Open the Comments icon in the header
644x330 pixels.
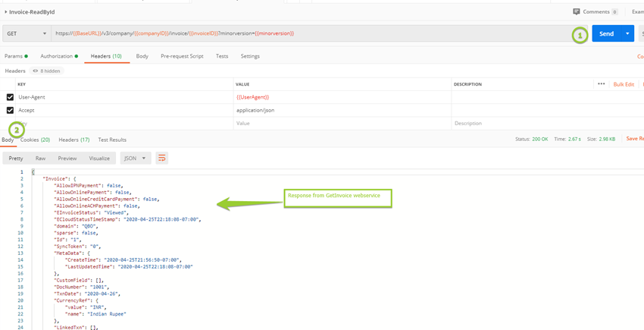point(577,12)
